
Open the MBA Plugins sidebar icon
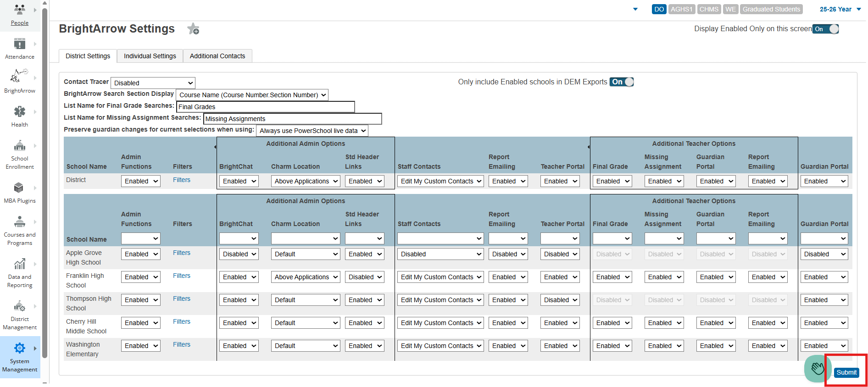[19, 188]
